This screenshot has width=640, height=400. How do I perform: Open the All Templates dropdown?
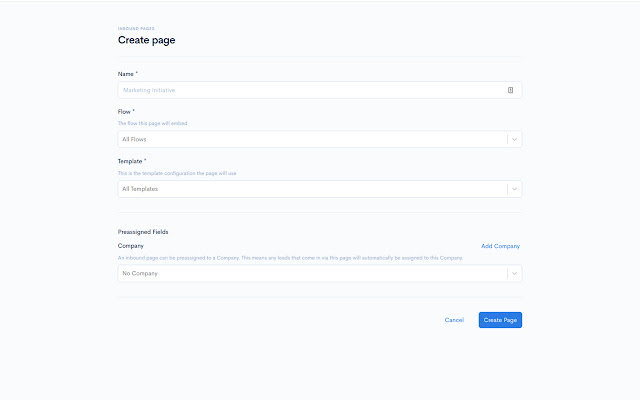(320, 189)
